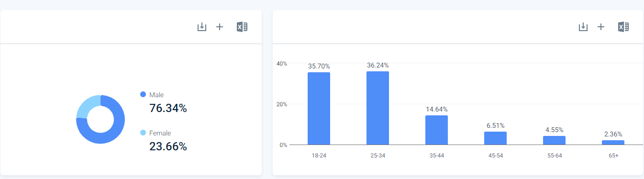644x179 pixels.
Task: Click the 18-24 axis label
Action: (319, 156)
